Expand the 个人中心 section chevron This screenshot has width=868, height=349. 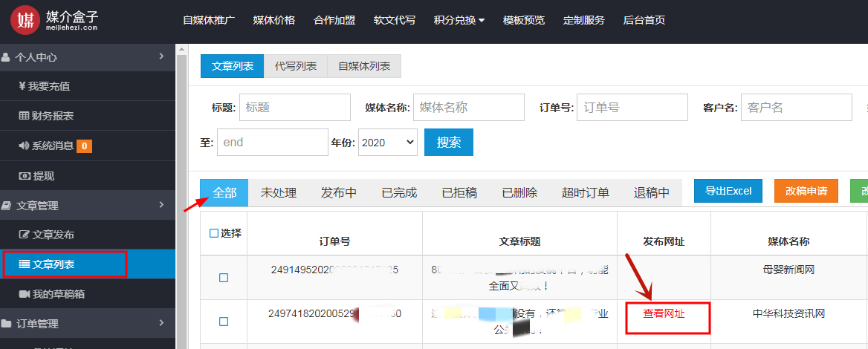161,56
